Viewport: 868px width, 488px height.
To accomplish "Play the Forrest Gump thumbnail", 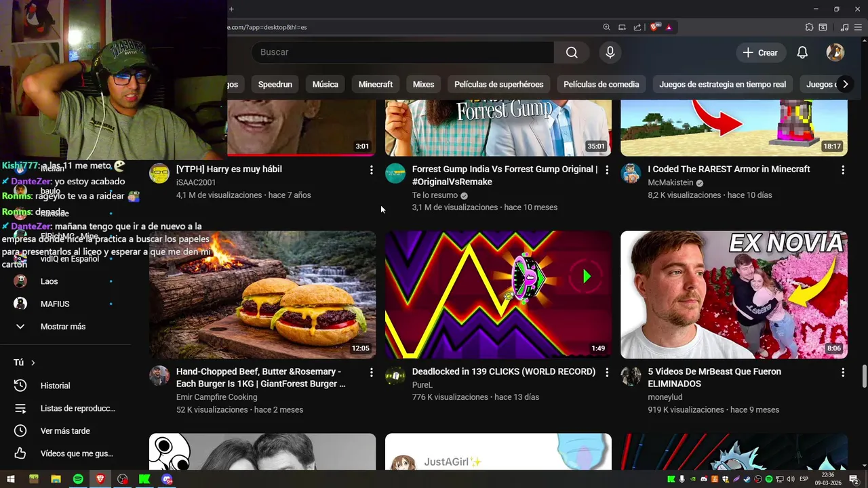I will click(498, 128).
